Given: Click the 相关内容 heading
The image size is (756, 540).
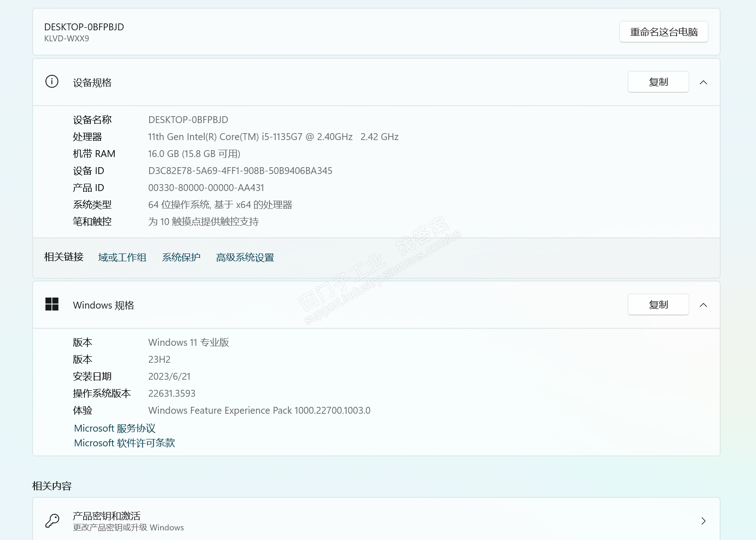Looking at the screenshot, I should (52, 486).
